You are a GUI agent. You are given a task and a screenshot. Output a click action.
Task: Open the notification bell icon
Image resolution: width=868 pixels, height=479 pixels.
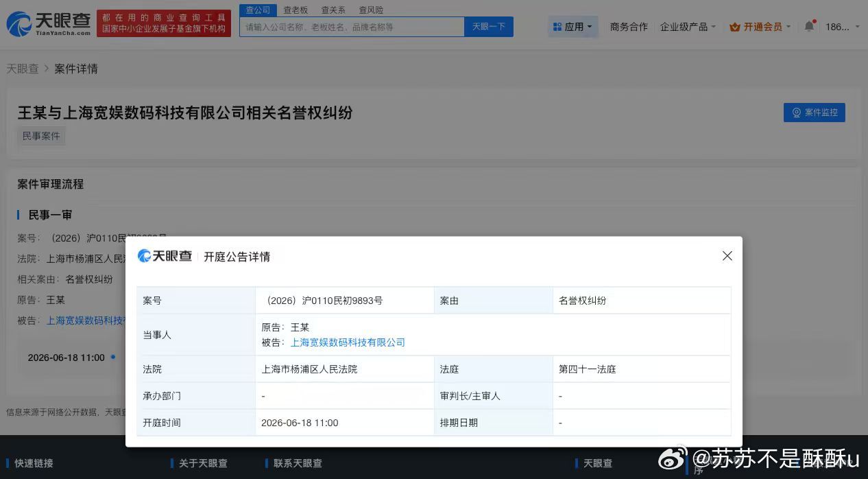pyautogui.click(x=809, y=27)
